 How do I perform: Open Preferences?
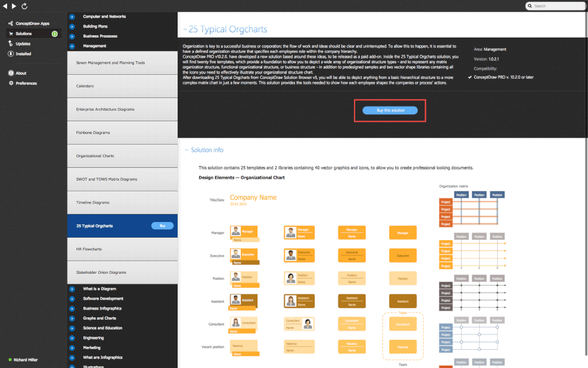point(26,84)
